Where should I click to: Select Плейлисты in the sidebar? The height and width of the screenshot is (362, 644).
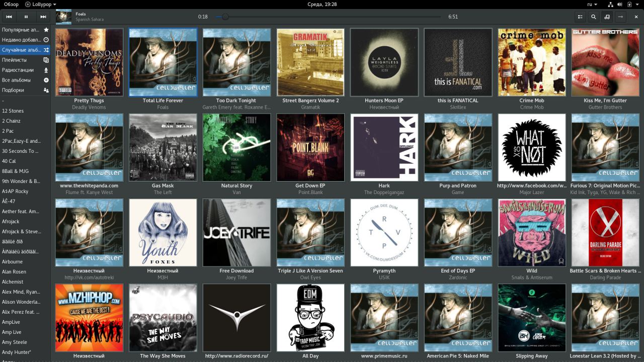[25, 60]
